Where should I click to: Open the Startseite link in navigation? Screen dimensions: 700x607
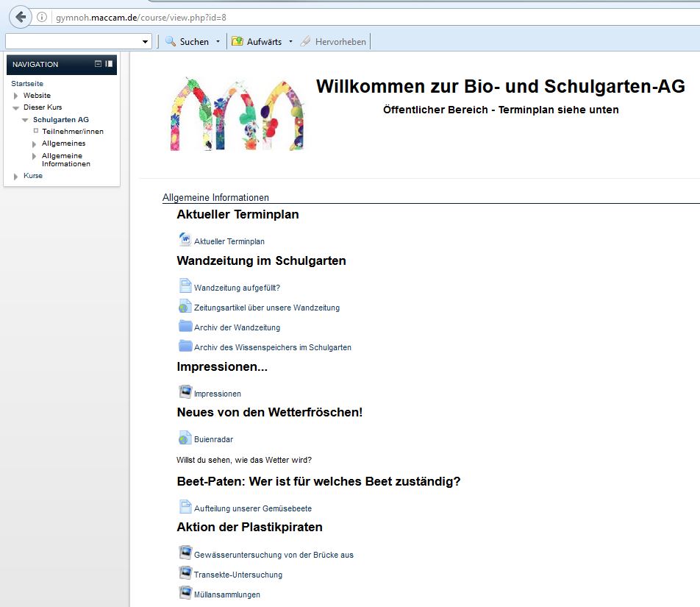pyautogui.click(x=27, y=84)
